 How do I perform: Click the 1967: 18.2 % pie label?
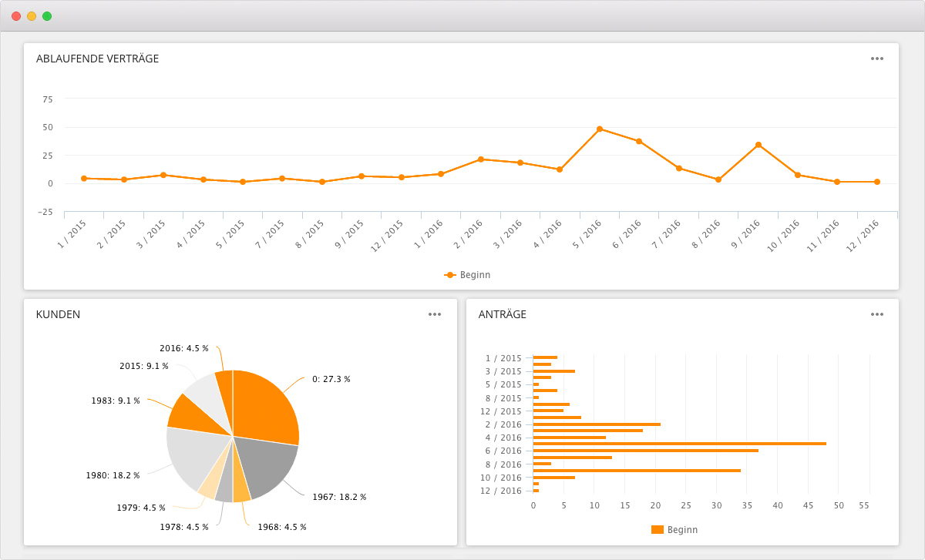[x=339, y=497]
